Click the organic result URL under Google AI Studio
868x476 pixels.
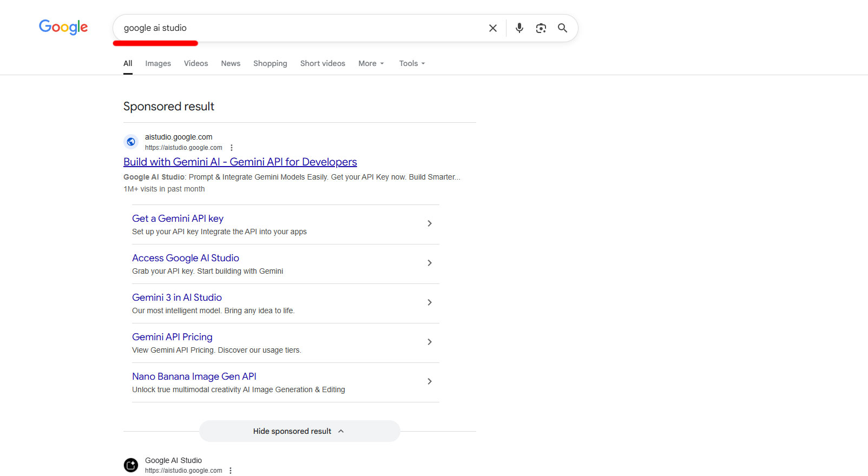pyautogui.click(x=183, y=471)
